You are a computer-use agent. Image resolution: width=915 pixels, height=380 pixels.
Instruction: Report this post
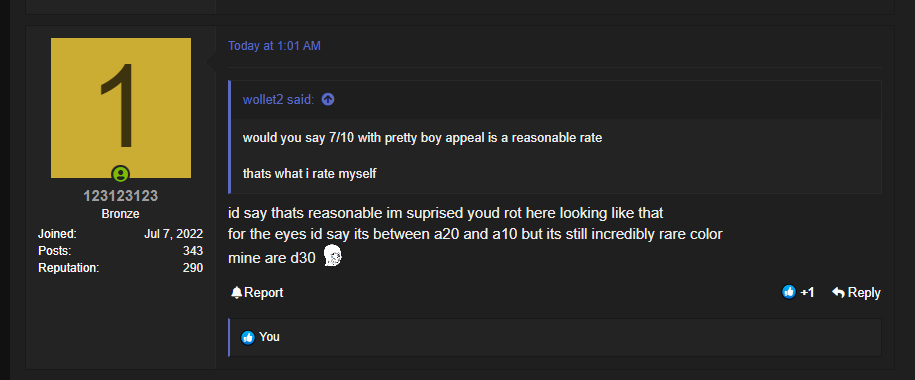click(x=257, y=292)
